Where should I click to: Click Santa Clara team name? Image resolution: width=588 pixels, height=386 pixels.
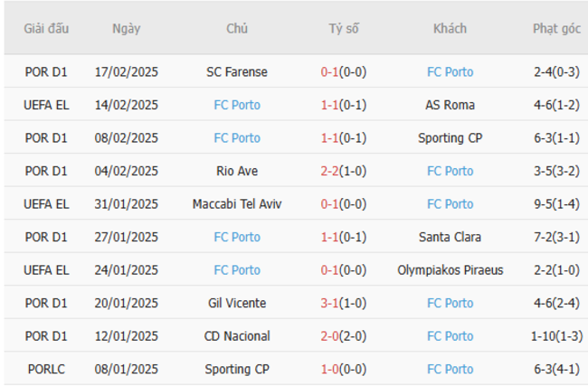tap(450, 237)
